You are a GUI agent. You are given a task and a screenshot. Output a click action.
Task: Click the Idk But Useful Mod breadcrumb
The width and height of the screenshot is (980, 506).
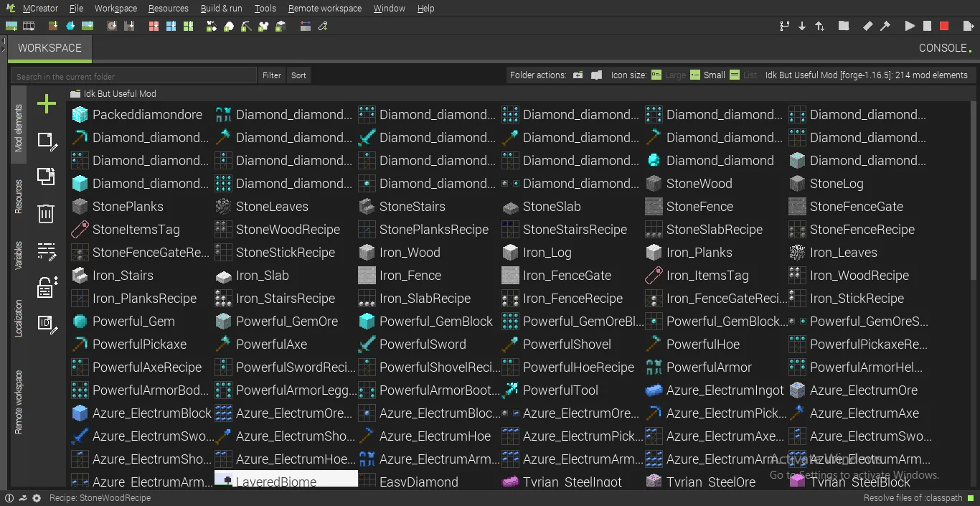click(113, 94)
